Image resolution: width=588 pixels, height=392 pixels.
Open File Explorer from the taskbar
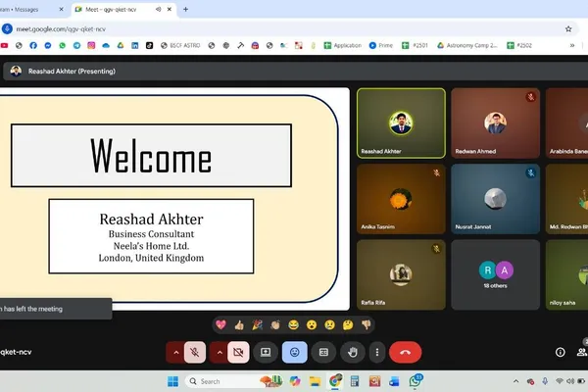[315, 381]
